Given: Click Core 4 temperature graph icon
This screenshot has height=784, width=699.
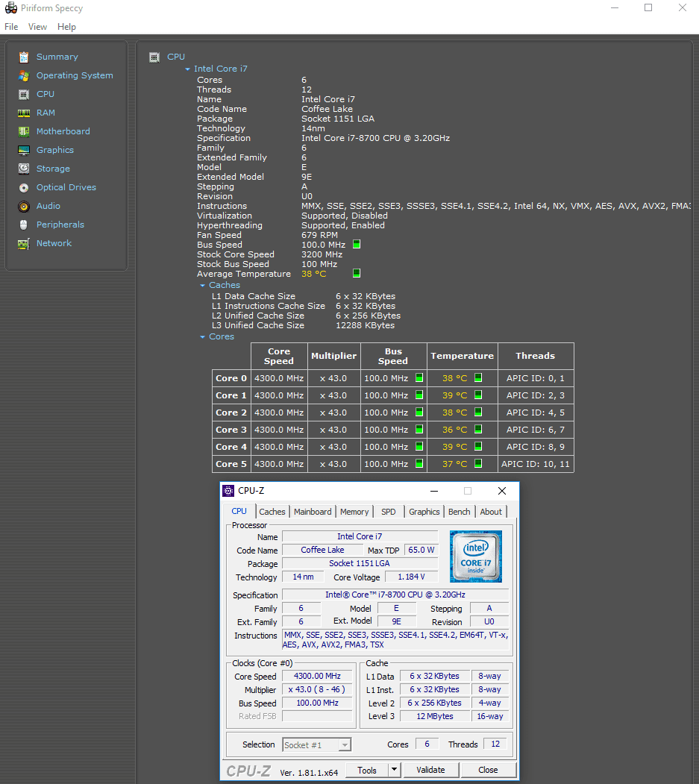Looking at the screenshot, I should [x=478, y=446].
